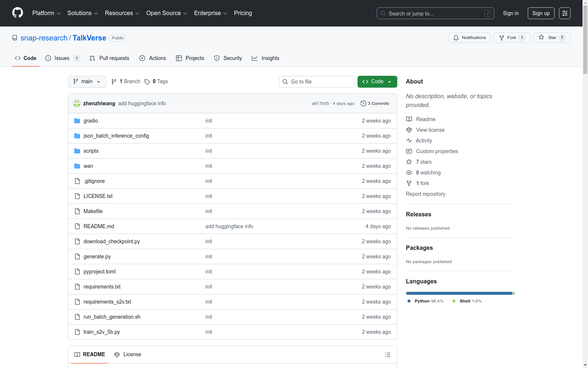588x368 pixels.
Task: Click the generate.py file icon
Action: pyautogui.click(x=77, y=256)
